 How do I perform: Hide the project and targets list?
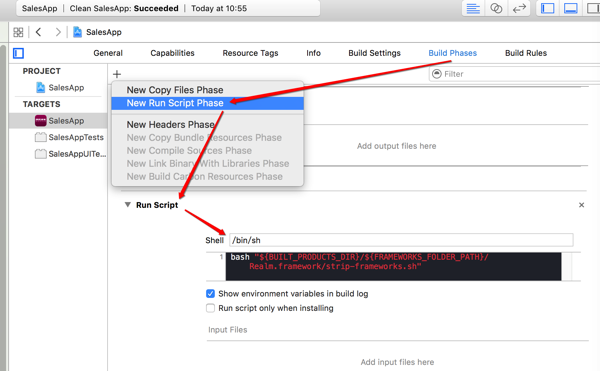point(18,53)
